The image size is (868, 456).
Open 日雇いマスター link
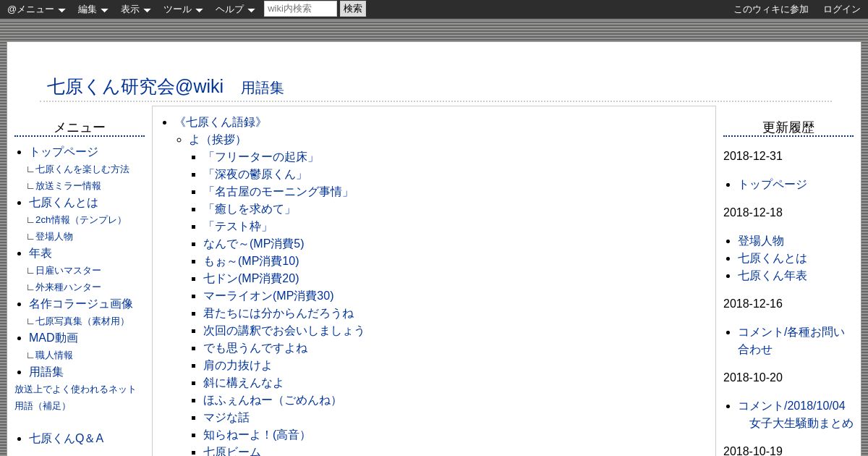click(68, 271)
